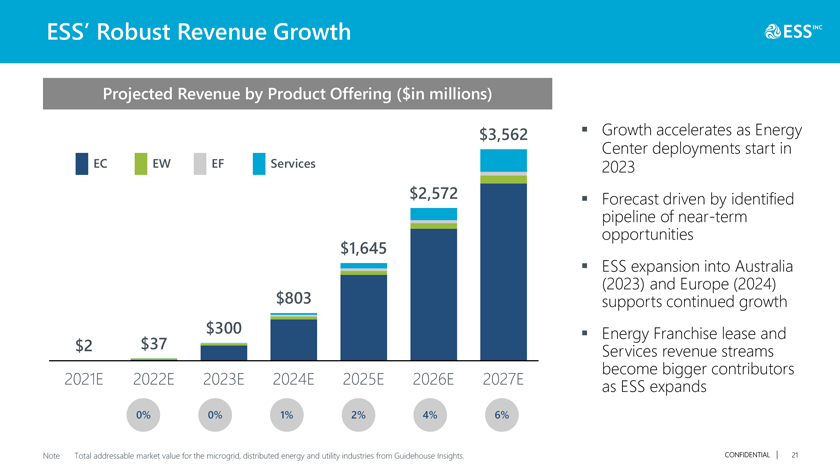This screenshot has height=473, width=840.
Task: Click the $300 value label
Action: click(224, 328)
